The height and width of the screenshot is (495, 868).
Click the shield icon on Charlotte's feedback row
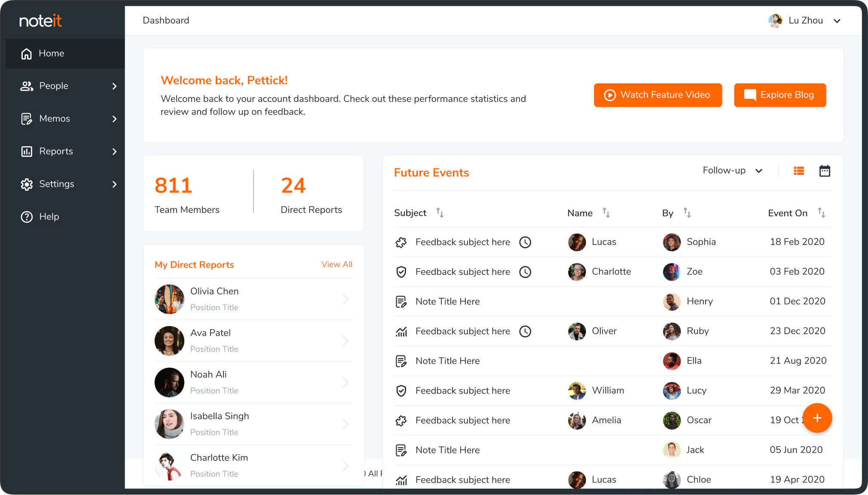pos(401,272)
